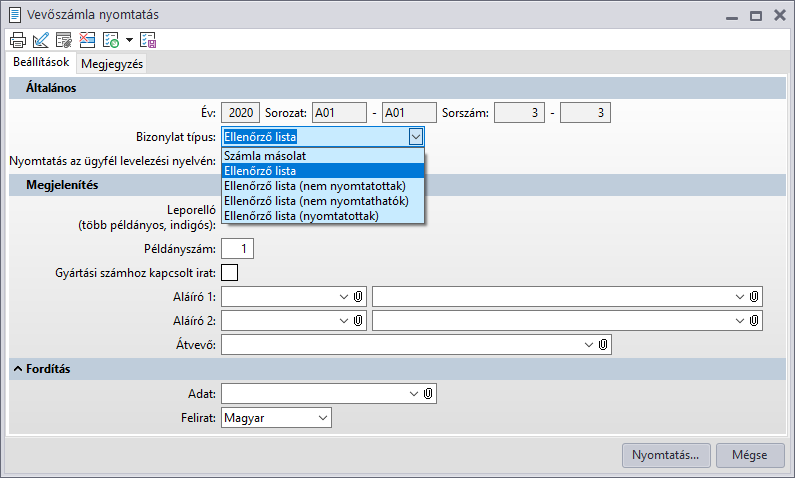Click the document with paperclip toolbar icon
The height and width of the screenshot is (478, 795).
63,40
